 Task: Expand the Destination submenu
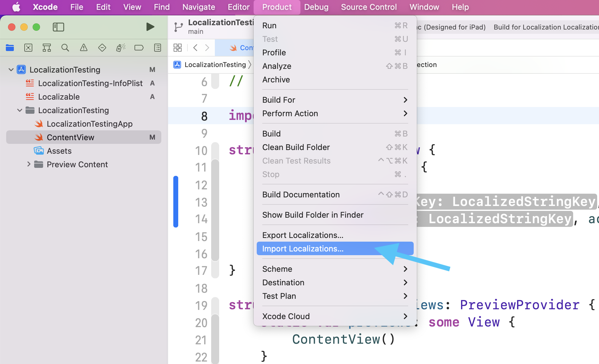335,283
